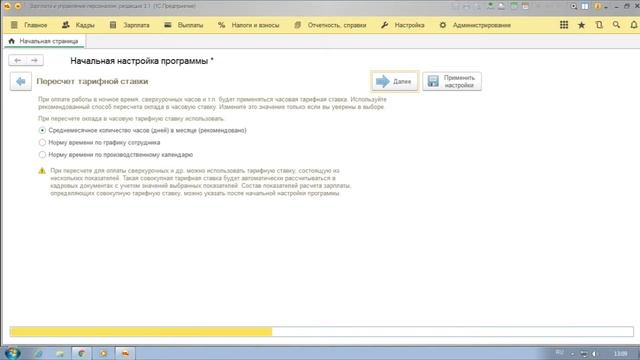This screenshot has height=360, width=640.
Task: Open the functions grid menu icon
Action: pos(564,25)
